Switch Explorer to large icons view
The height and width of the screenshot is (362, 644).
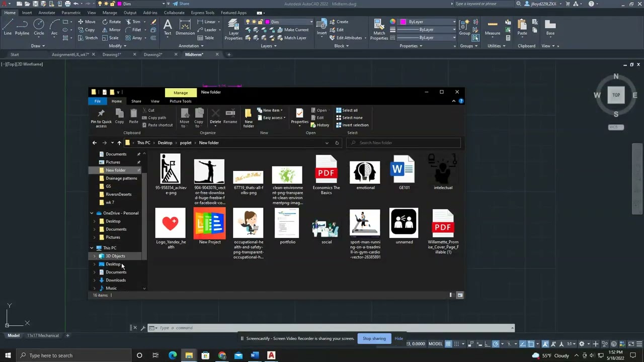460,295
